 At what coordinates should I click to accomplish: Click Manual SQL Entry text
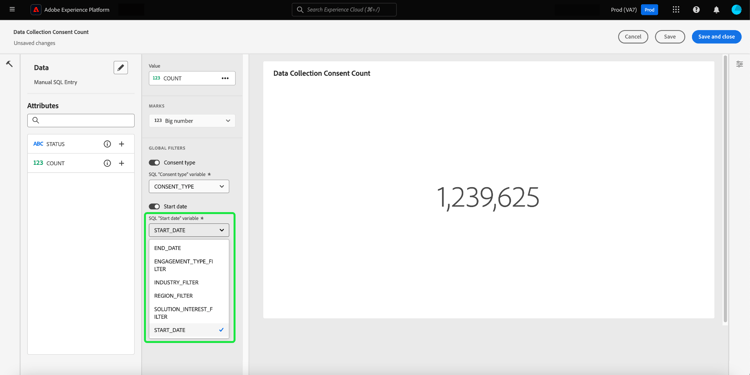click(x=55, y=82)
